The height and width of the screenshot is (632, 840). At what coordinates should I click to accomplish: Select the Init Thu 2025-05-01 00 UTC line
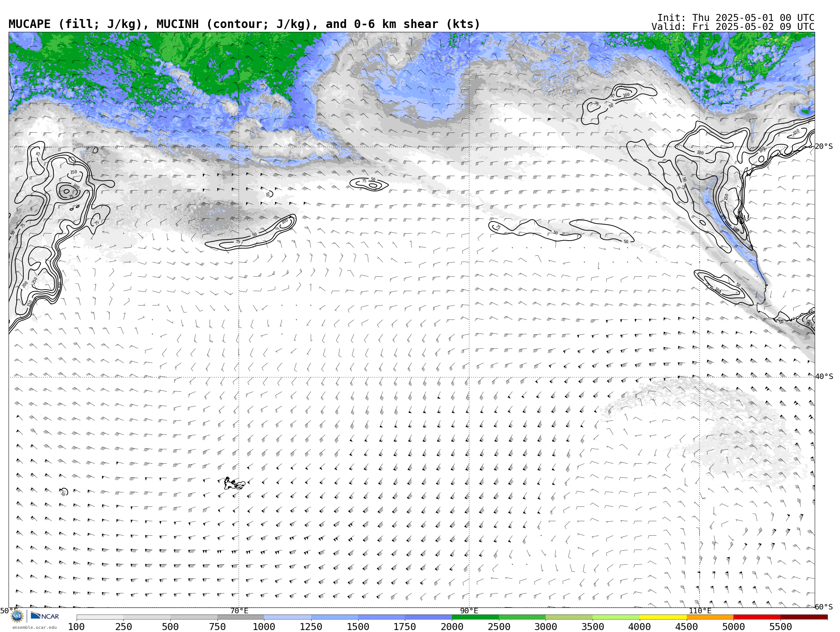pos(736,17)
